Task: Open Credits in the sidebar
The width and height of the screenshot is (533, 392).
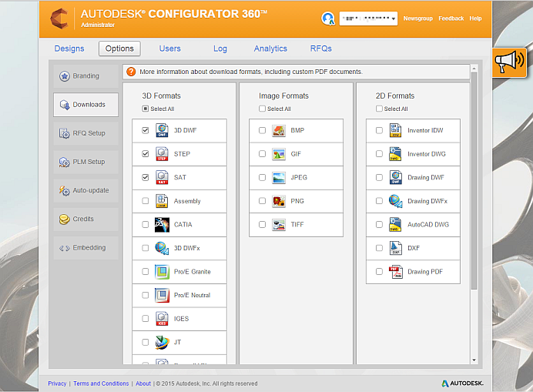Action: pyautogui.click(x=85, y=219)
